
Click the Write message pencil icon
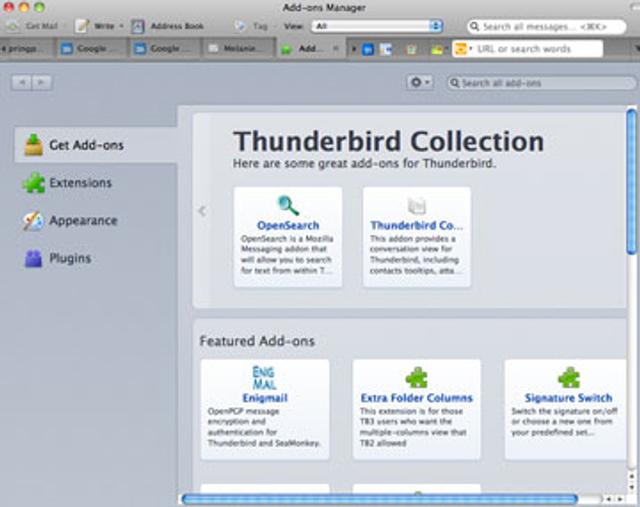pos(82,26)
